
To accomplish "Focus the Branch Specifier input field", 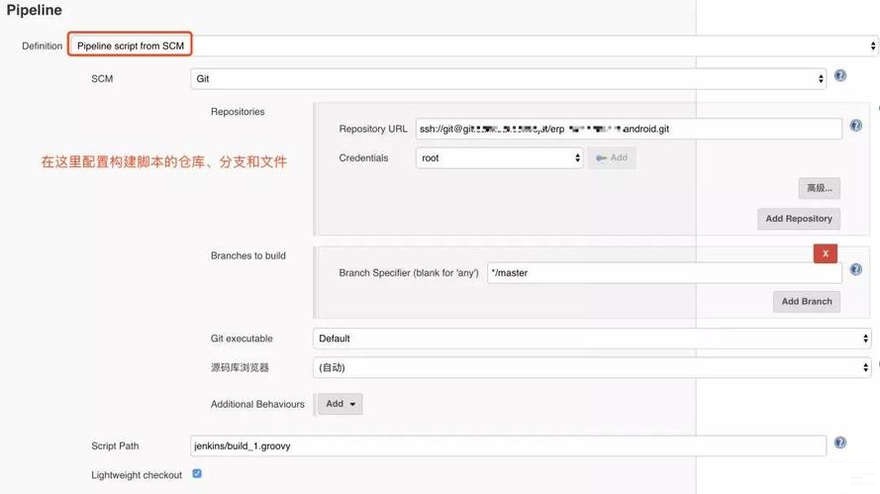I will click(x=664, y=273).
